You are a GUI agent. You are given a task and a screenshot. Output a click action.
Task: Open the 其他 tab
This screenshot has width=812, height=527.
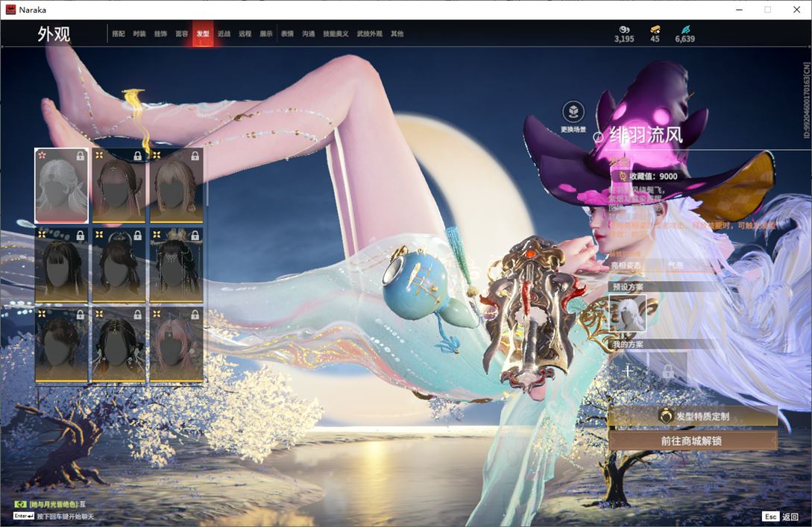point(397,34)
